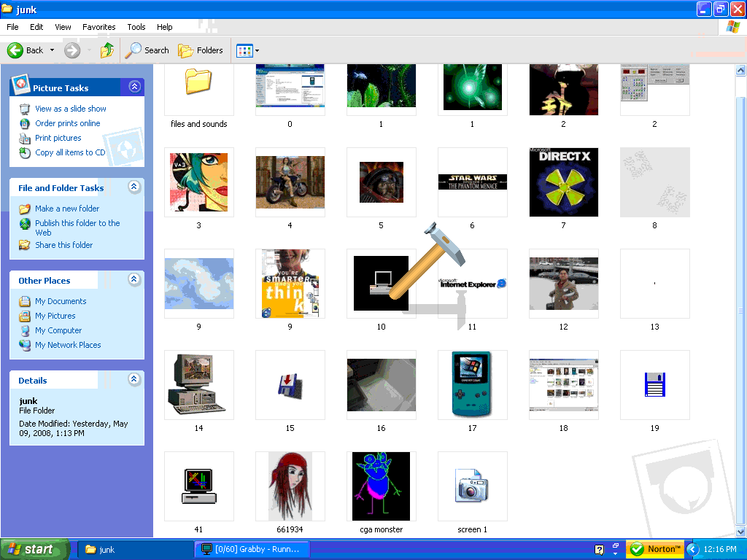Open My Computer from Other Places
Viewport: 747px width, 560px height.
(x=58, y=330)
